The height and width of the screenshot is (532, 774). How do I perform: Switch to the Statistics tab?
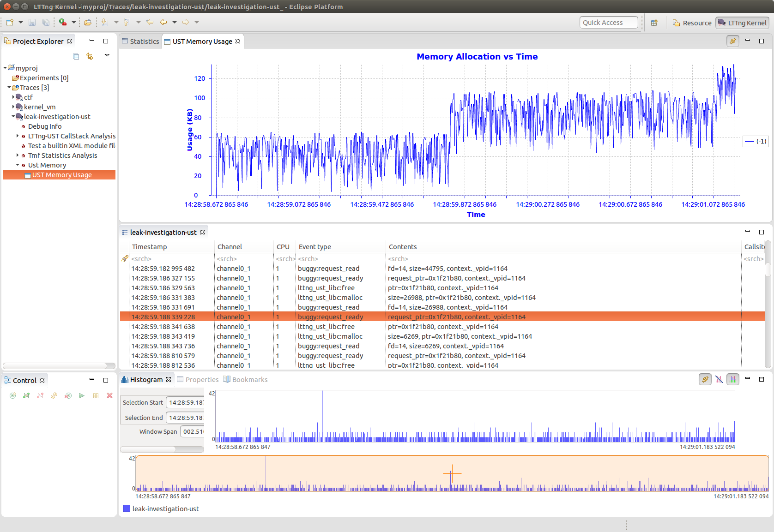(x=140, y=41)
